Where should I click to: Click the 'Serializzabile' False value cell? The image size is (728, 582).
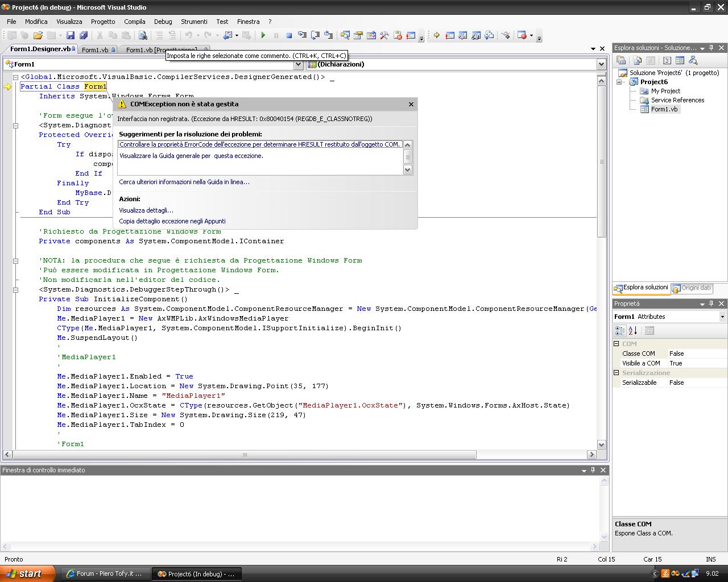[x=697, y=383]
